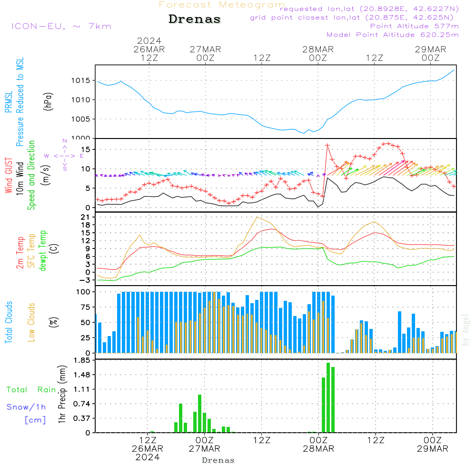Click the "Point Altitude 577m" text
476x476 pixels.
click(x=414, y=26)
